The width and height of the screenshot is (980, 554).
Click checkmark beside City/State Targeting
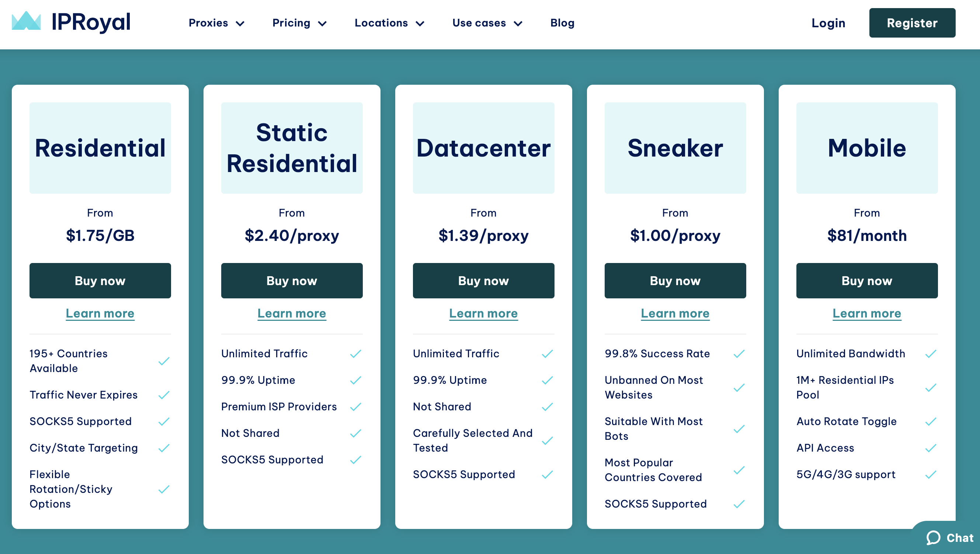tap(164, 448)
